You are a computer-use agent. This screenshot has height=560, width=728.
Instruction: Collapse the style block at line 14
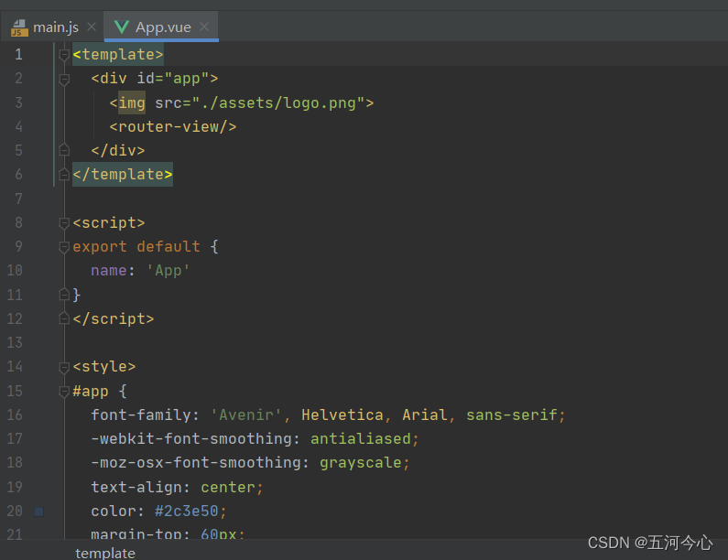coord(64,367)
